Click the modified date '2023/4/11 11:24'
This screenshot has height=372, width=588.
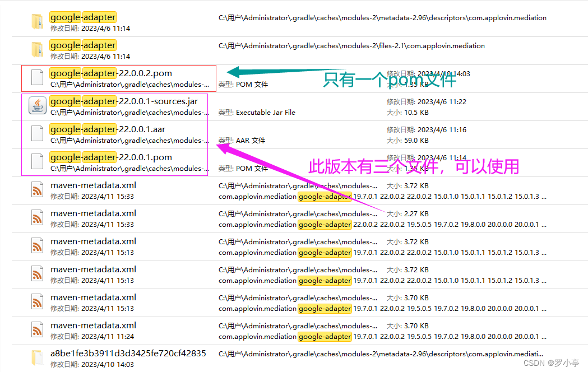tap(107, 336)
